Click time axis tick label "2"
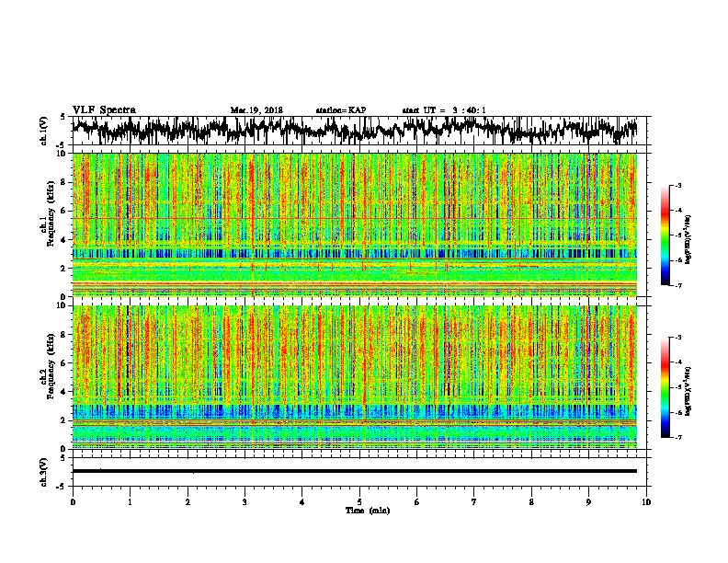This screenshot has height=563, width=728. click(x=188, y=502)
